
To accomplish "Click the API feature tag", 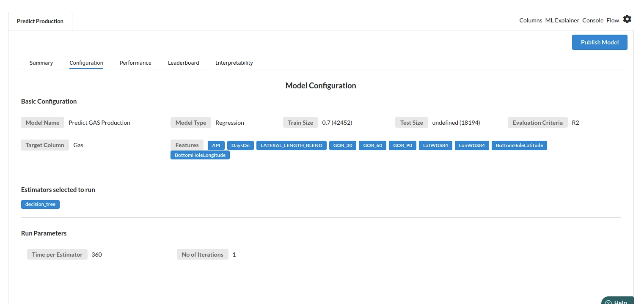I will (x=216, y=145).
